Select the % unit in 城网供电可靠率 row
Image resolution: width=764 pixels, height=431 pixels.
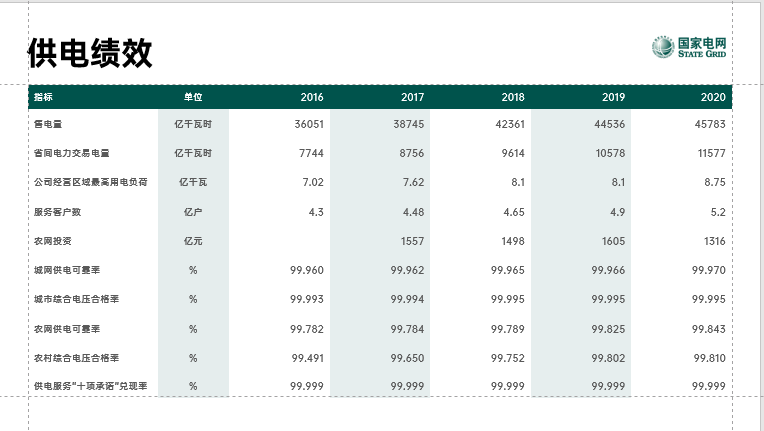pyautogui.click(x=193, y=270)
